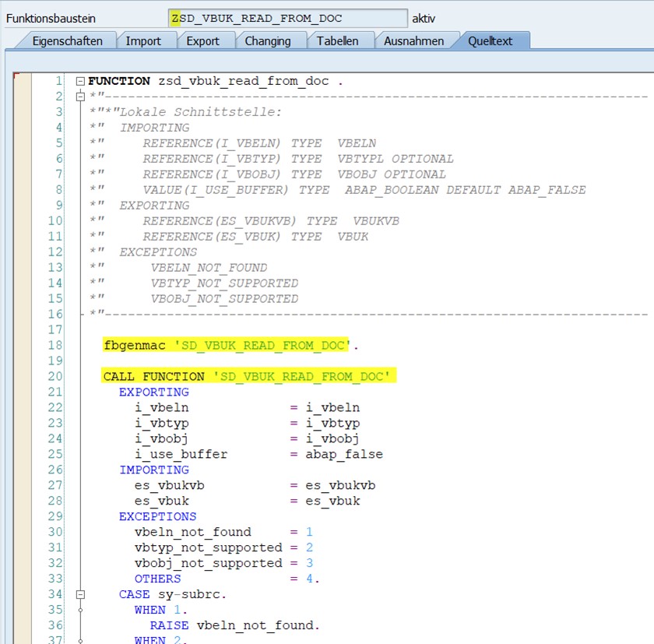The image size is (654, 644).
Task: Click 'REFERENCE(ES_VBUKVB)' in the comment
Action: click(x=220, y=221)
